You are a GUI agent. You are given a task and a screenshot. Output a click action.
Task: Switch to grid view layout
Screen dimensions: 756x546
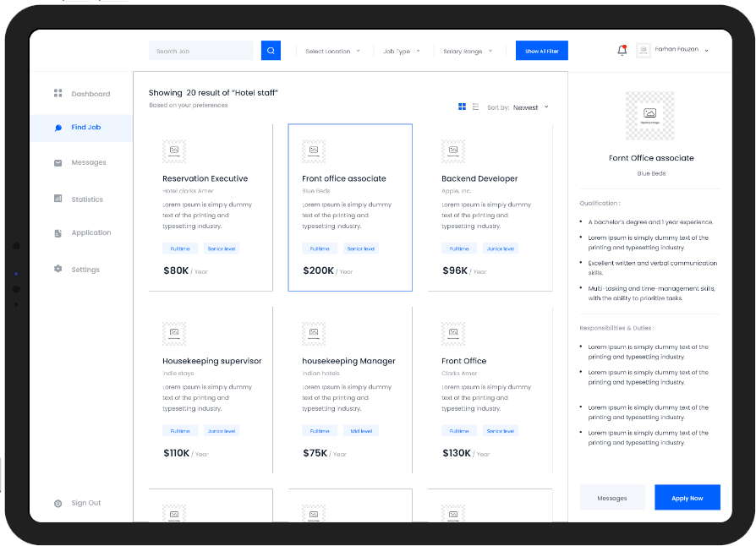[463, 106]
